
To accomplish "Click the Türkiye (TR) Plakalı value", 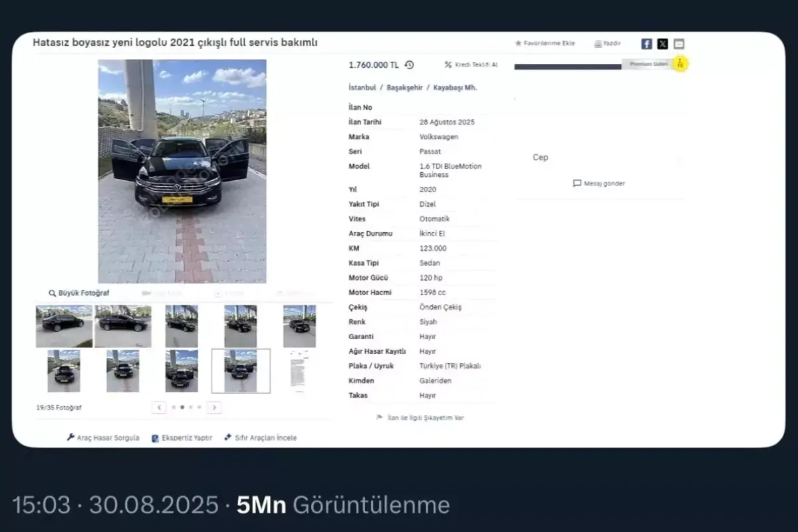I will 450,366.
